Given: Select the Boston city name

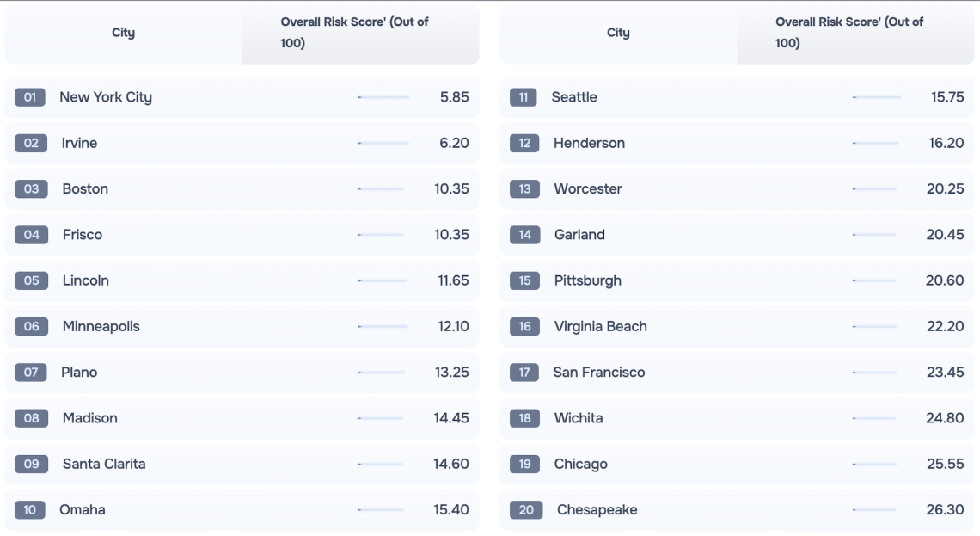Looking at the screenshot, I should [85, 189].
